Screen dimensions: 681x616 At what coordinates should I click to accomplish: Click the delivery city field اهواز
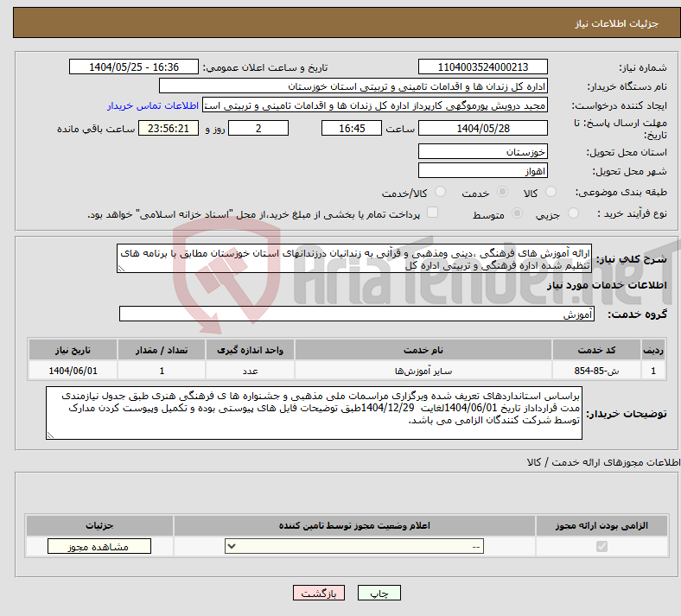point(482,170)
